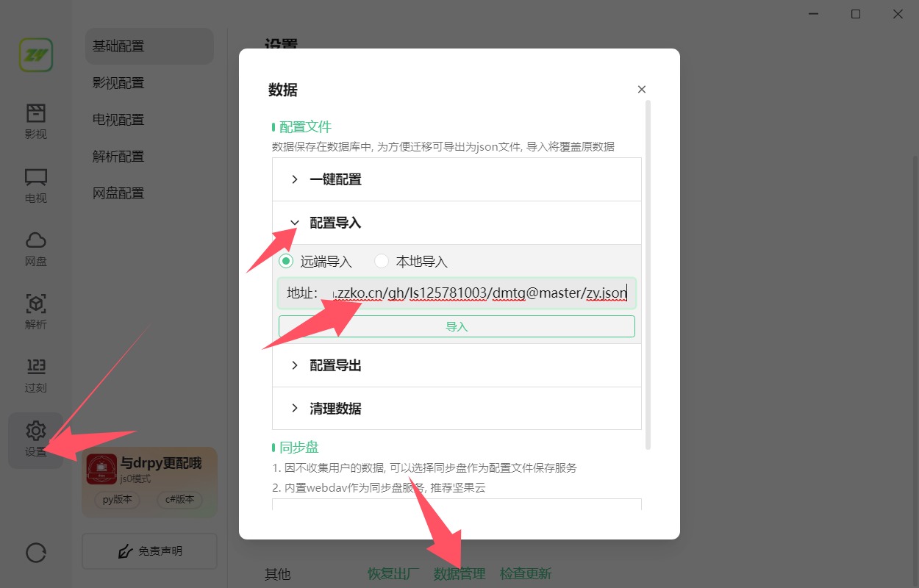Click the refresh icon at bottom left
This screenshot has height=588, width=919.
tap(35, 552)
